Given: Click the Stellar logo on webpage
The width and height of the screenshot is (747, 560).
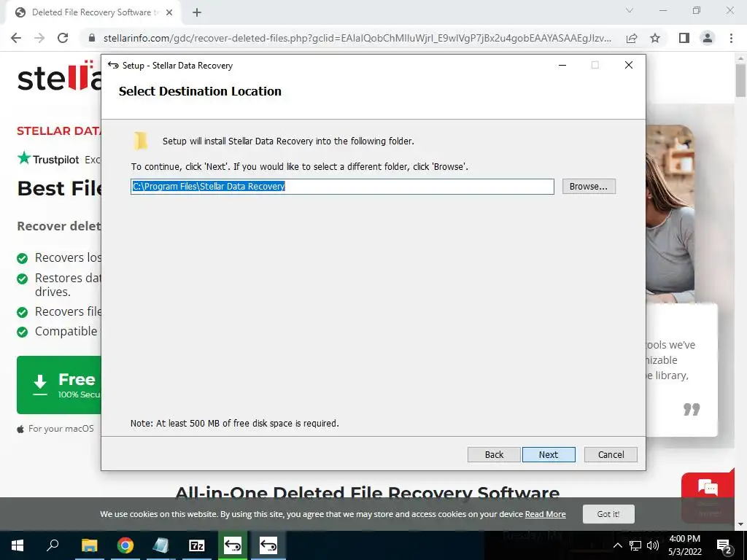Looking at the screenshot, I should [59, 76].
